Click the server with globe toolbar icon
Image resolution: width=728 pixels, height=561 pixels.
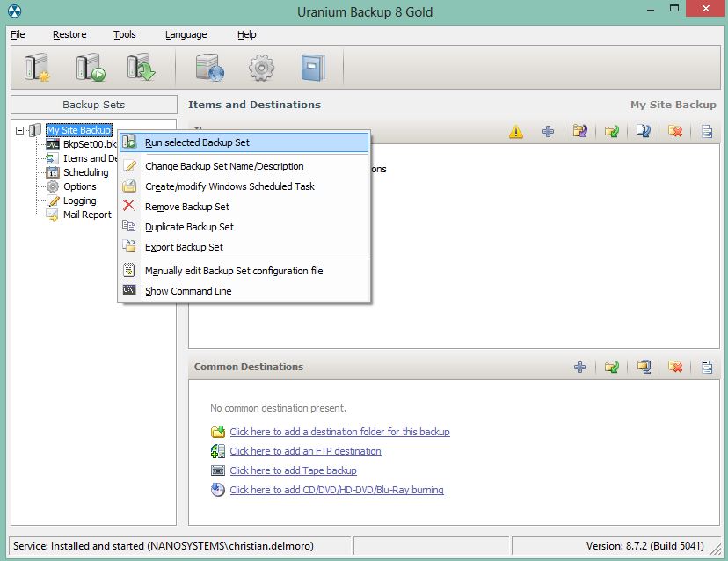210,68
